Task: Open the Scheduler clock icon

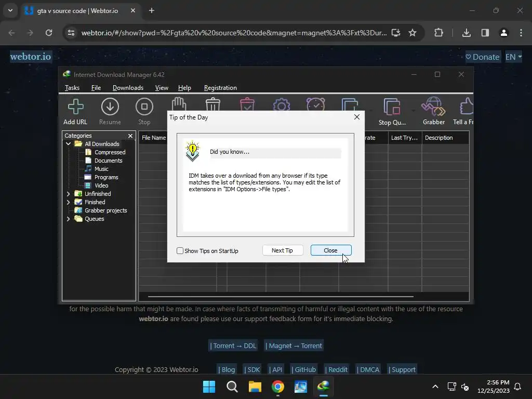Action: click(316, 104)
